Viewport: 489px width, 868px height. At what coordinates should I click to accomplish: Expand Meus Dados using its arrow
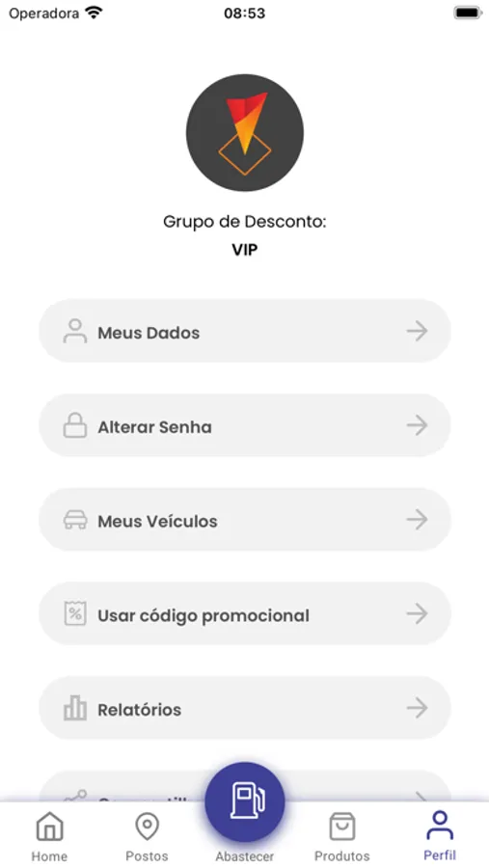417,331
